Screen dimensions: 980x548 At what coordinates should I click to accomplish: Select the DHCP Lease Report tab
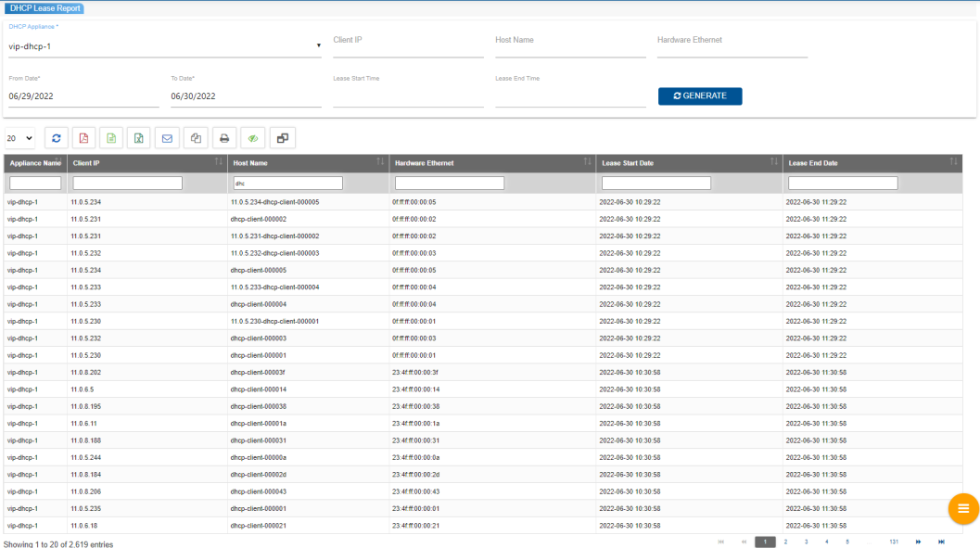click(45, 8)
